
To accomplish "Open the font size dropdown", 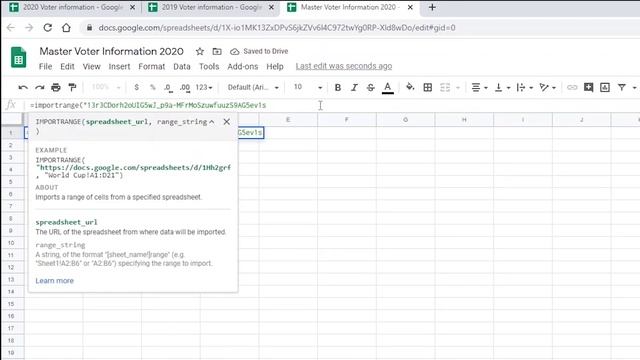I will 308,87.
